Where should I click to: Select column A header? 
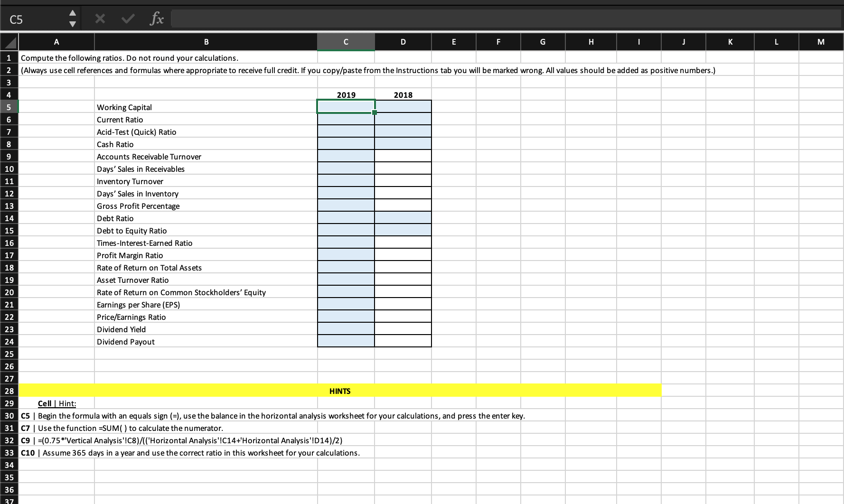click(x=56, y=42)
